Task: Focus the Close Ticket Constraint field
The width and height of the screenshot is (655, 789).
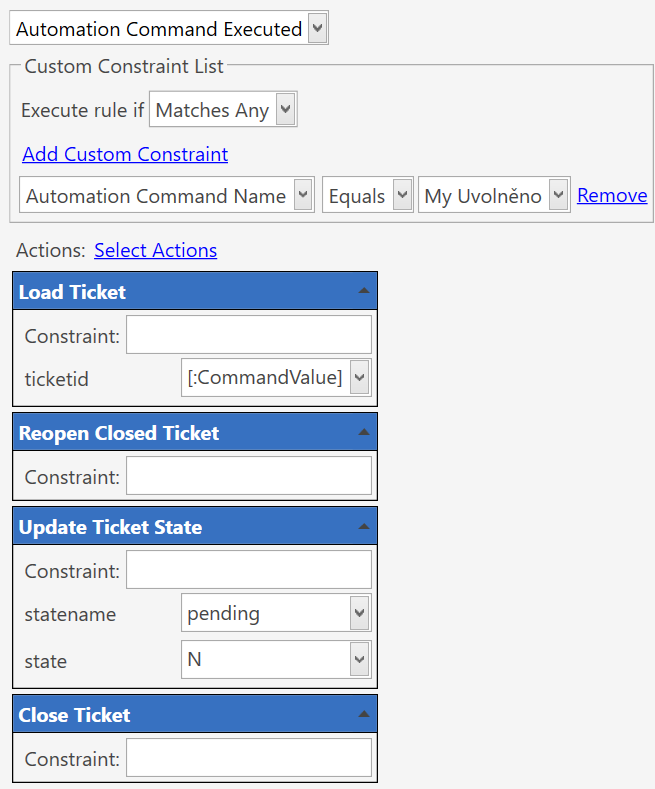Action: [x=249, y=758]
